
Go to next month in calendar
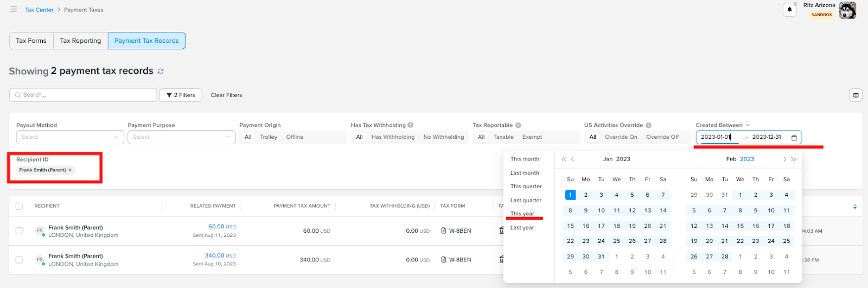[784, 159]
